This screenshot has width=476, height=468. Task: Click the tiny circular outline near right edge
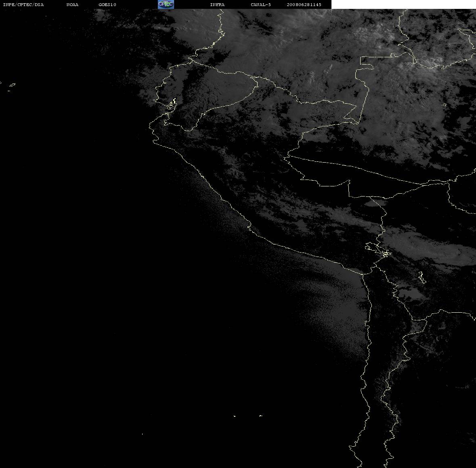coord(445,105)
